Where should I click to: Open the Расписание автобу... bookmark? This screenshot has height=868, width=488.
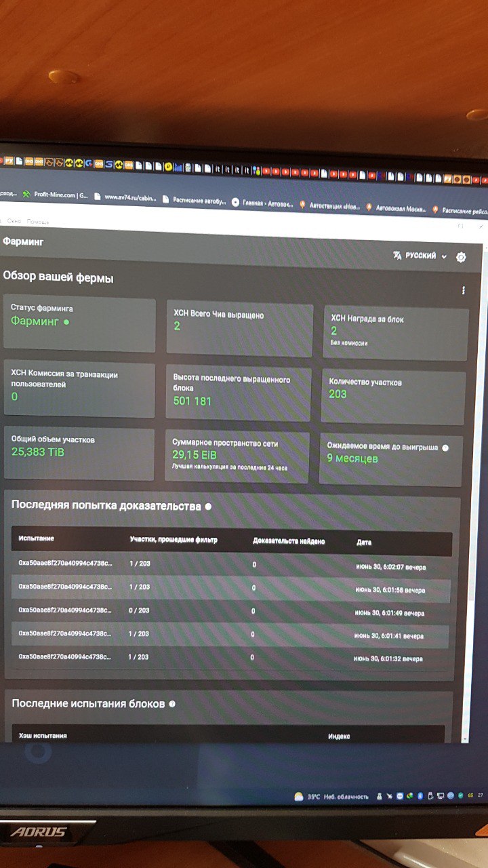tap(194, 200)
